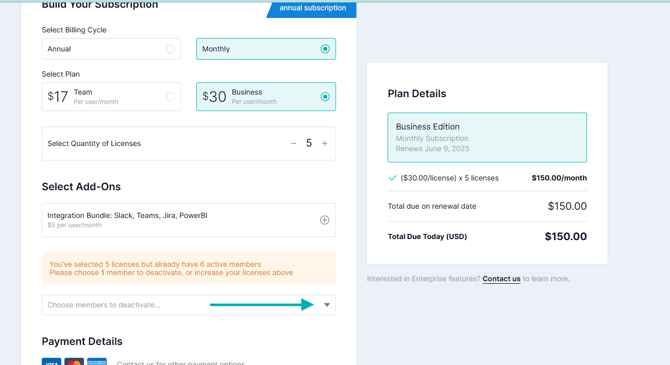Choose the $30 Business plan
The width and height of the screenshot is (670, 365).
[x=266, y=97]
